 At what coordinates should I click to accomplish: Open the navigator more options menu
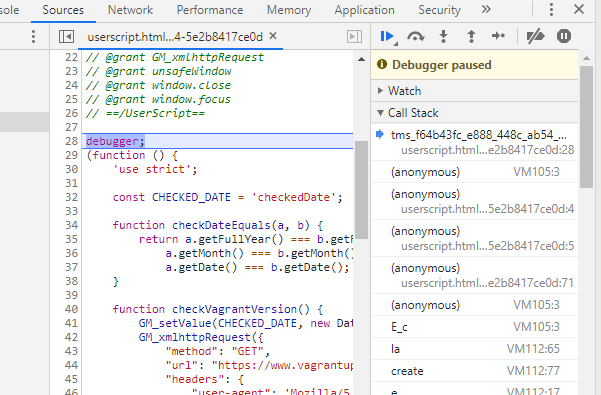tap(33, 37)
